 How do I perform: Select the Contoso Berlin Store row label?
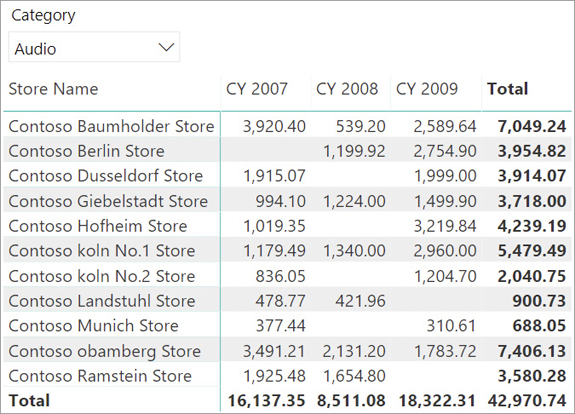click(x=87, y=151)
